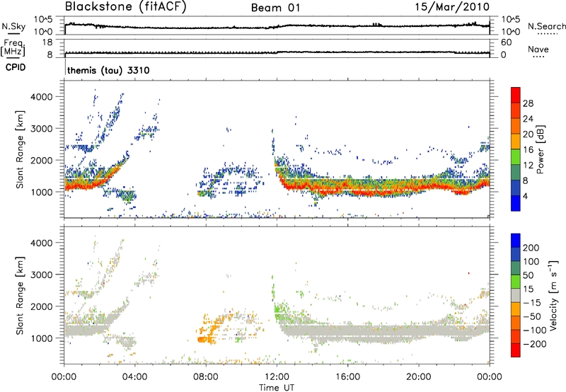The height and width of the screenshot is (392, 566).
Task: Click the blue top segment of Velocity color bar
Action: (x=516, y=240)
